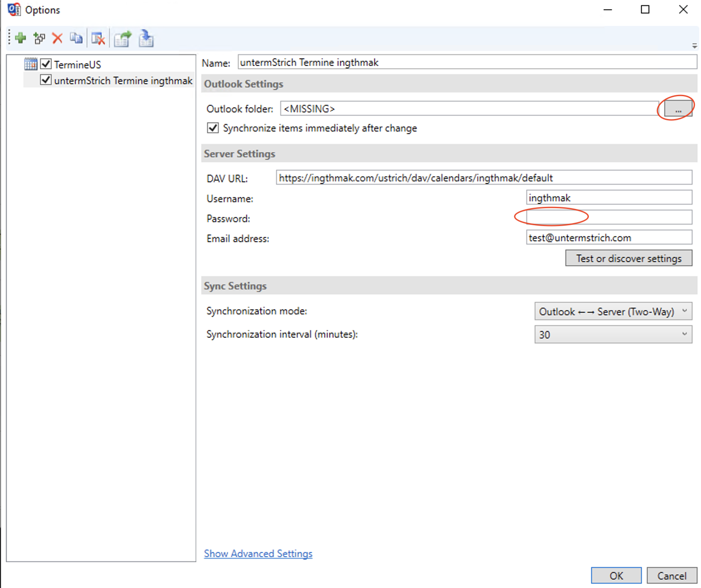Click the add multiple profiles icon

(x=39, y=39)
